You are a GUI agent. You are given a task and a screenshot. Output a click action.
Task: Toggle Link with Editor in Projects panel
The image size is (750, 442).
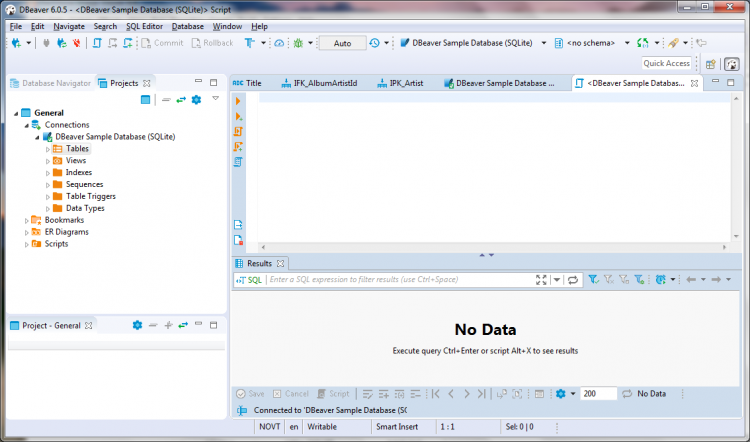[x=181, y=100]
